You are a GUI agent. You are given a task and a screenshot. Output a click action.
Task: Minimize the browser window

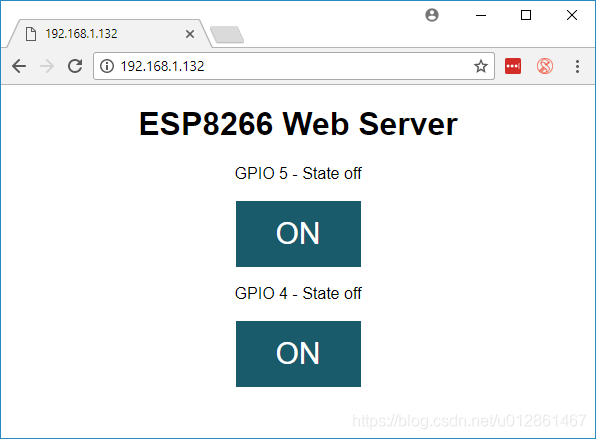tap(481, 15)
